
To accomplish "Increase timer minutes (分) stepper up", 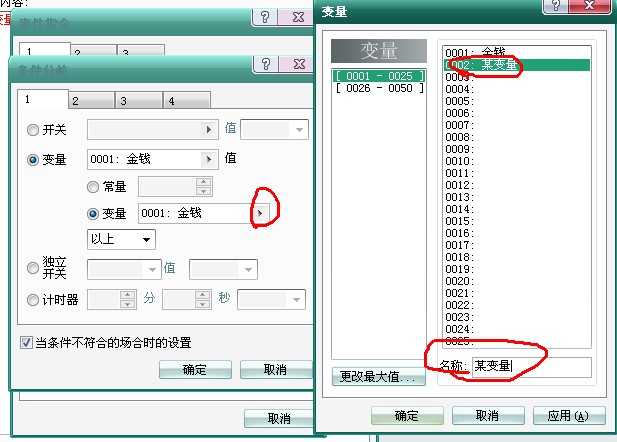I will [127, 295].
